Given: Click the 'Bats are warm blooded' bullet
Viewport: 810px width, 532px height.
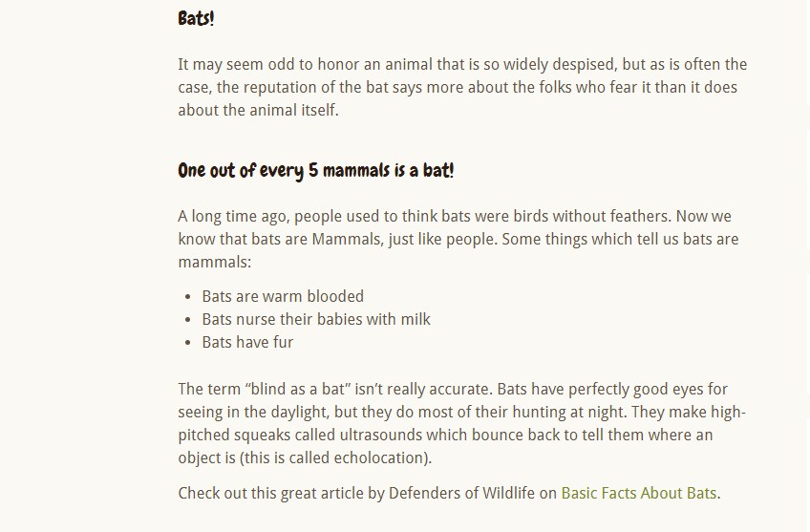Looking at the screenshot, I should click(283, 296).
